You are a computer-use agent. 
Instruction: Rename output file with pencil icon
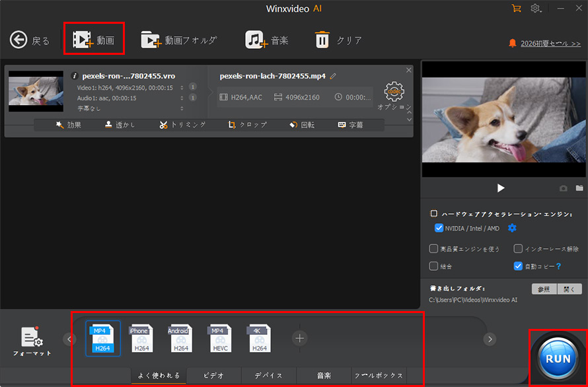pyautogui.click(x=332, y=76)
